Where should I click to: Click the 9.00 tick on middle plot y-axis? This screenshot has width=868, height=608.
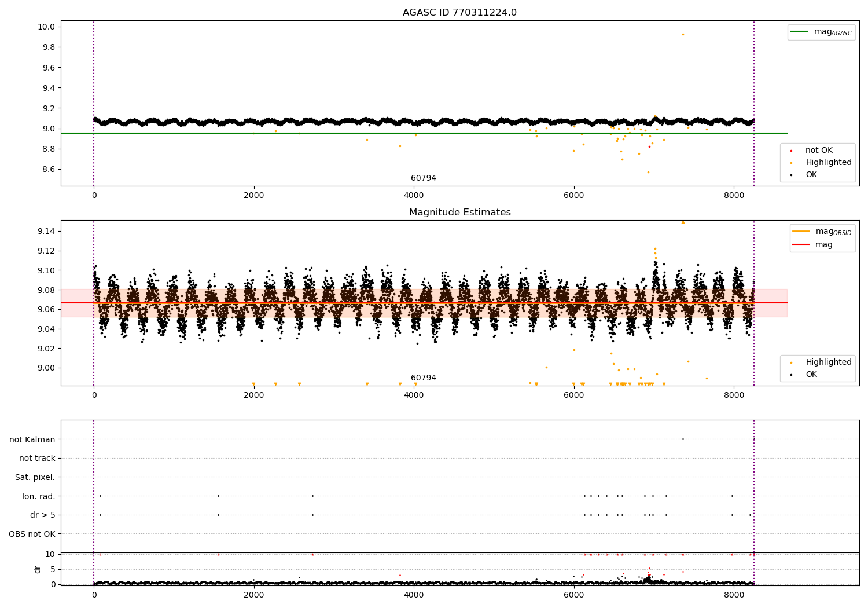pos(47,368)
